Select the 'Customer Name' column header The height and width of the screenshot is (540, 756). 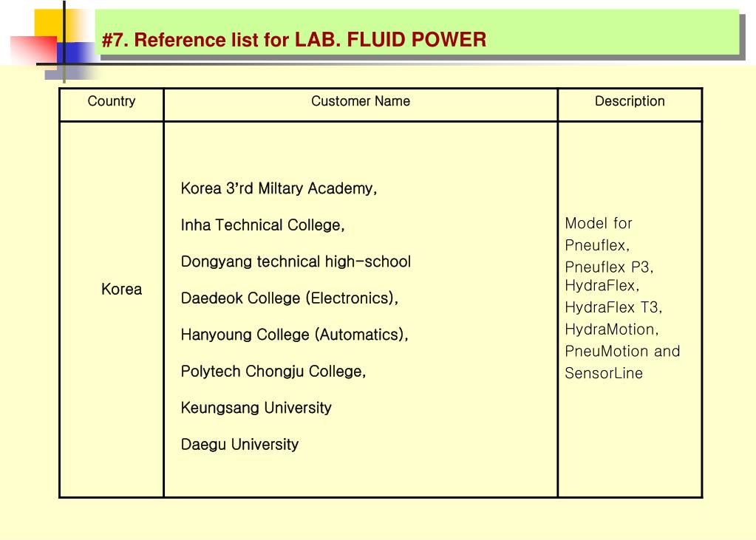pyautogui.click(x=361, y=101)
